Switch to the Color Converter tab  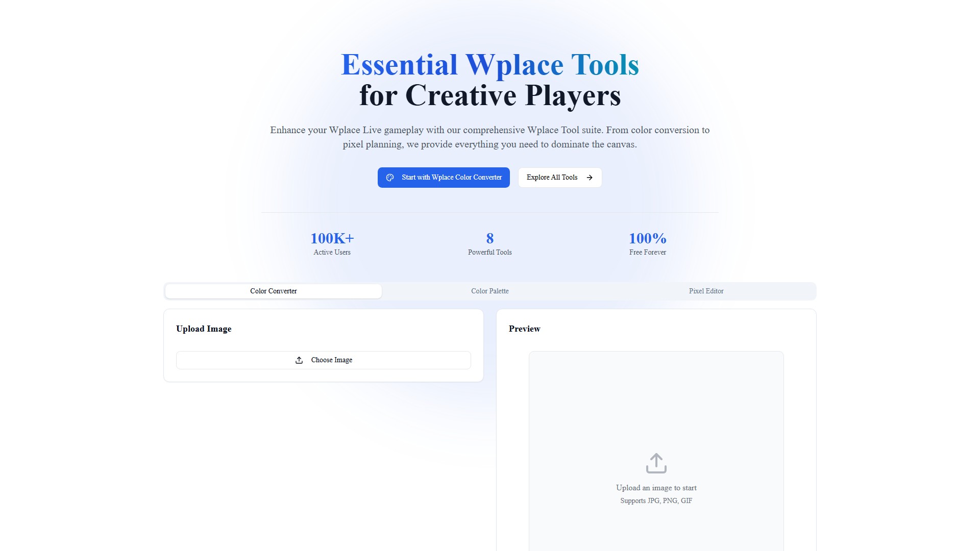(x=273, y=291)
